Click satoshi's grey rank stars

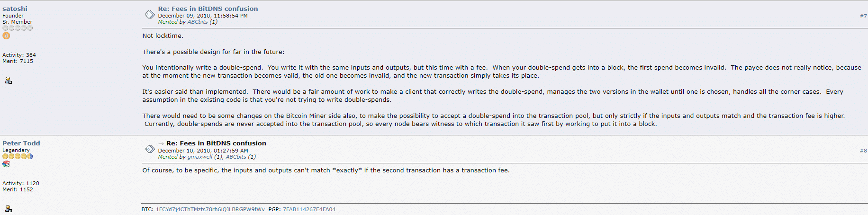click(x=18, y=28)
